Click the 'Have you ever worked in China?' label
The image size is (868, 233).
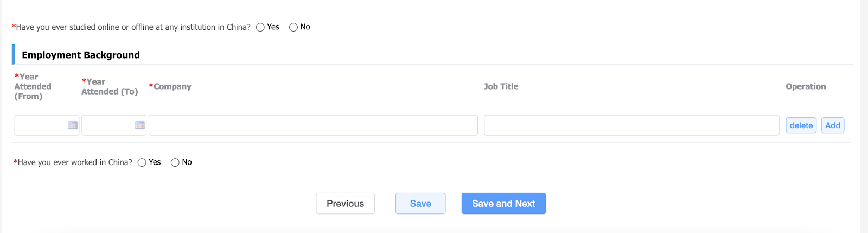pyautogui.click(x=73, y=162)
